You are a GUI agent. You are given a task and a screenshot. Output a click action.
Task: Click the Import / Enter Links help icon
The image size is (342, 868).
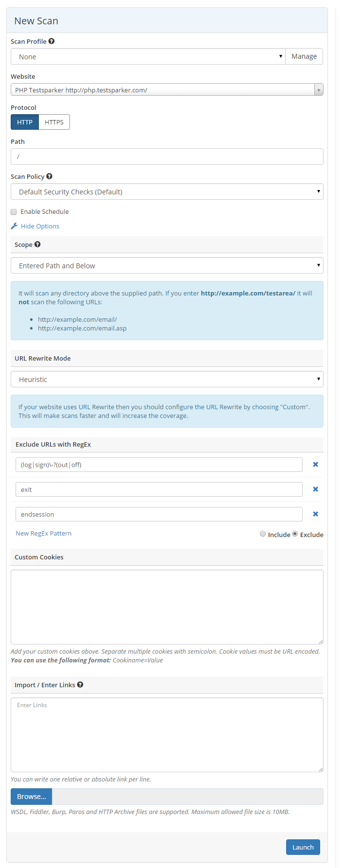pyautogui.click(x=80, y=684)
